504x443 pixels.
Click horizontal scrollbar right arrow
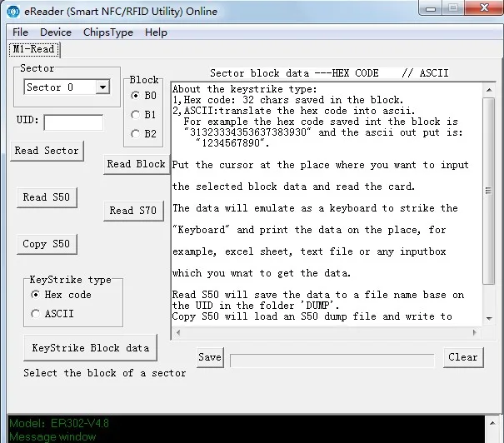click(475, 332)
